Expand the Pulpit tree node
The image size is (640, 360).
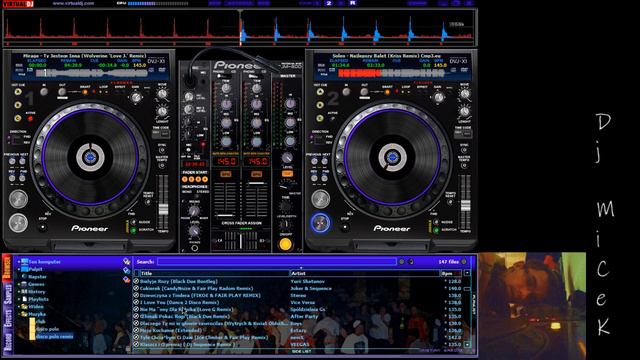click(x=19, y=269)
